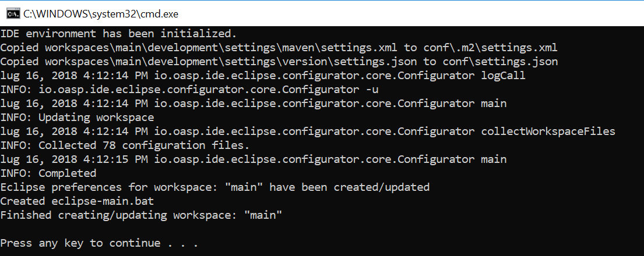Click the "INFO: Completed" line
Image resolution: width=644 pixels, height=256 pixels.
(x=48, y=173)
